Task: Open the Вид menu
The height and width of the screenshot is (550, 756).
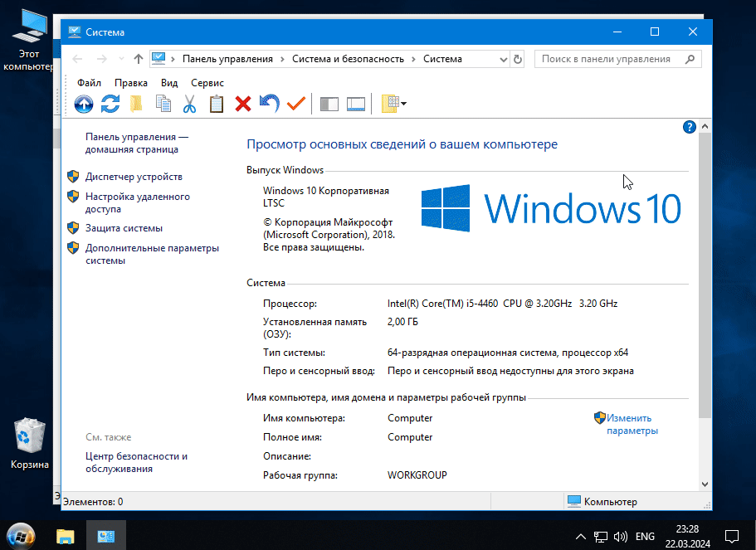Action: point(169,83)
